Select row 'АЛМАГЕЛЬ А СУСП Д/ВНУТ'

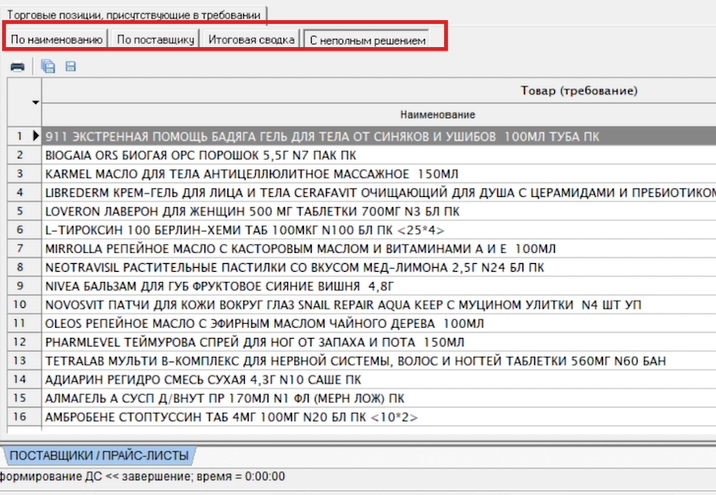click(x=379, y=399)
